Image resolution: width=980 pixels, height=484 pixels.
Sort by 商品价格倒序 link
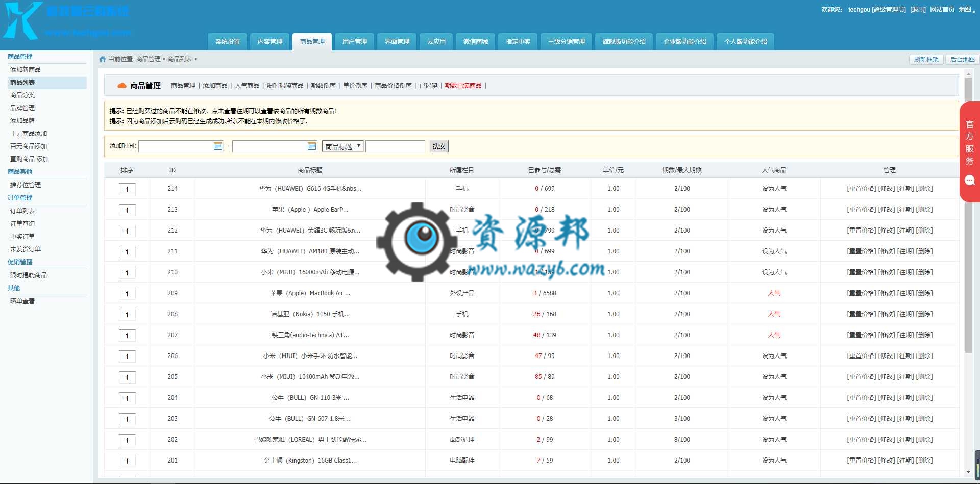393,86
